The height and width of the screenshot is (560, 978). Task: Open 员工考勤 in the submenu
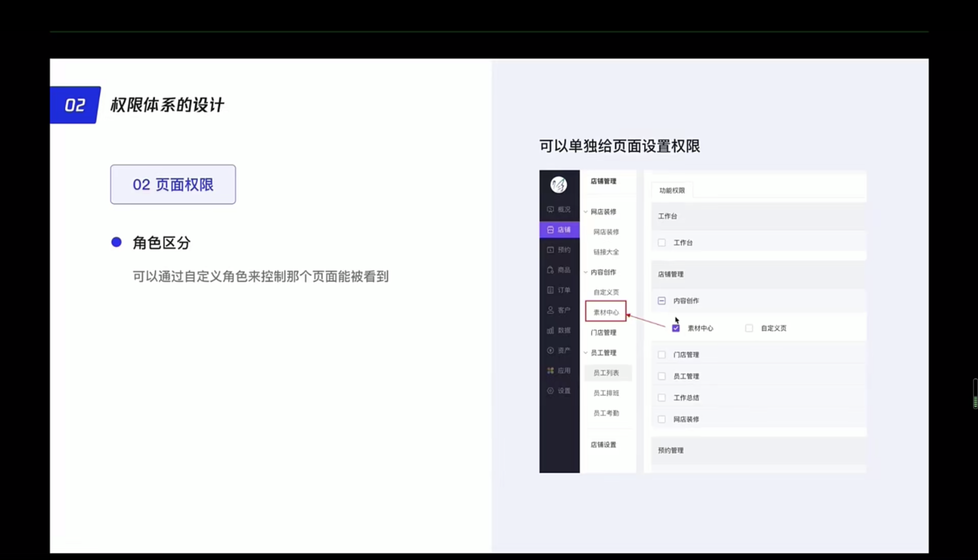tap(606, 413)
